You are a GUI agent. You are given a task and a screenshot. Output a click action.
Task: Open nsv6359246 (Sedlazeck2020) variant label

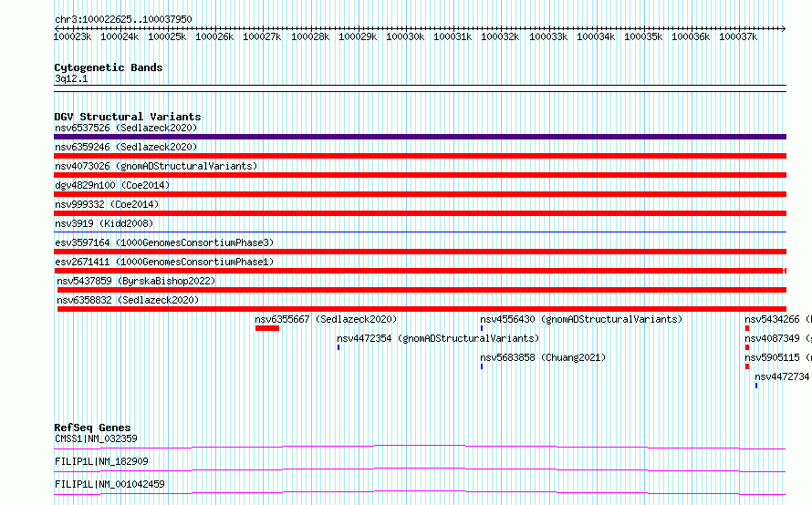click(x=126, y=147)
